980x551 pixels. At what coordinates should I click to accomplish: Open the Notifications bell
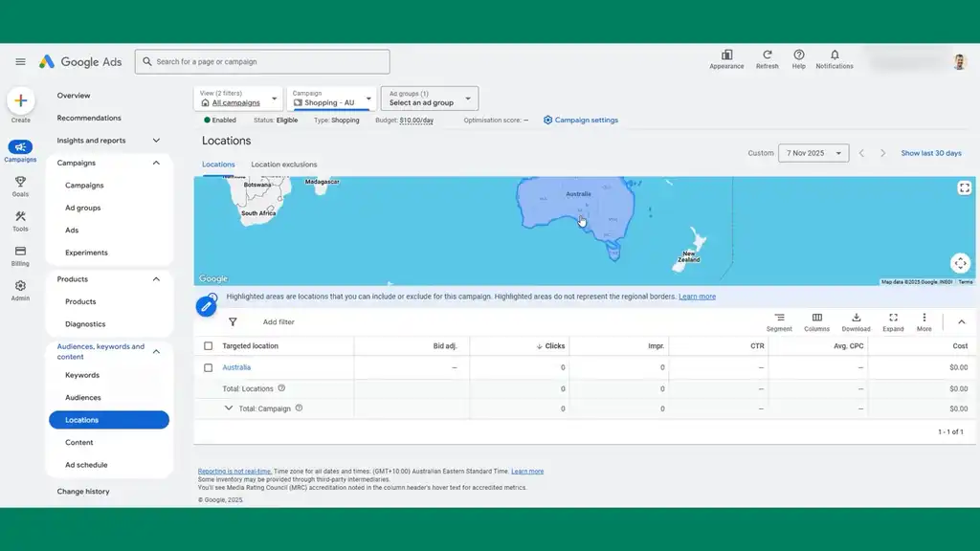[835, 55]
